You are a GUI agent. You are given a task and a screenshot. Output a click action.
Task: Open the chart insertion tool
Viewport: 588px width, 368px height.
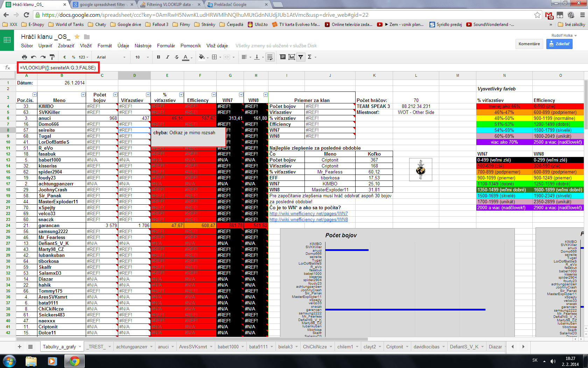point(292,57)
